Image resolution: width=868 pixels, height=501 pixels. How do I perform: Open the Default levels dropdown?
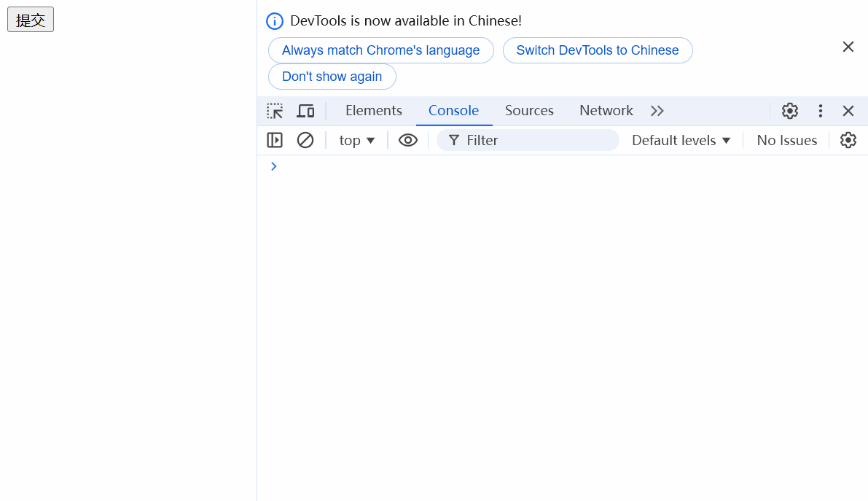coord(680,139)
